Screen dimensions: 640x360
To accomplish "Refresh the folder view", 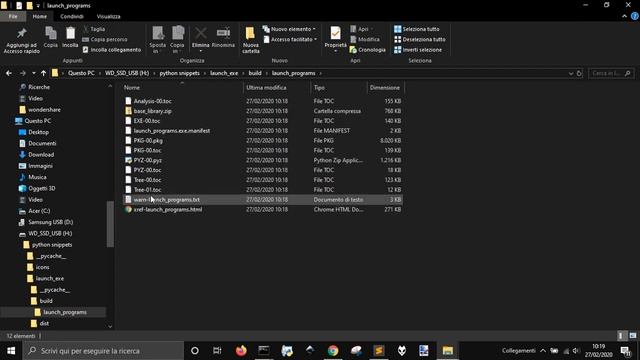I will tap(579, 73).
